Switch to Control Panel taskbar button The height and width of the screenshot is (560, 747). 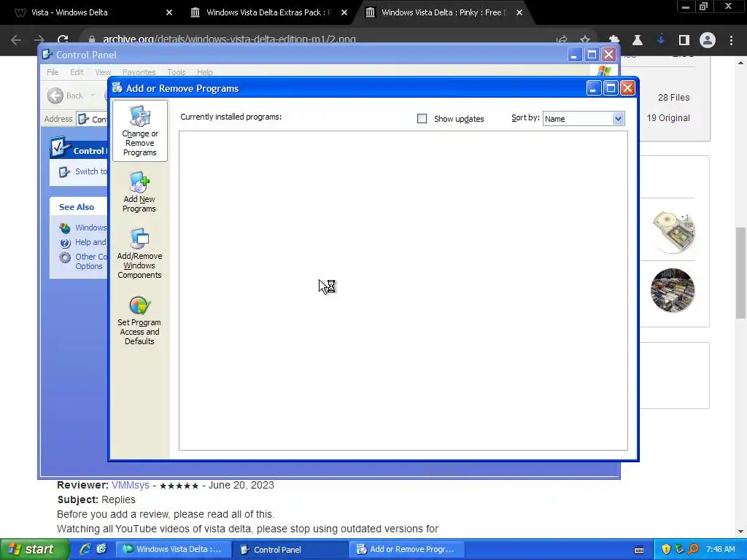[289, 549]
